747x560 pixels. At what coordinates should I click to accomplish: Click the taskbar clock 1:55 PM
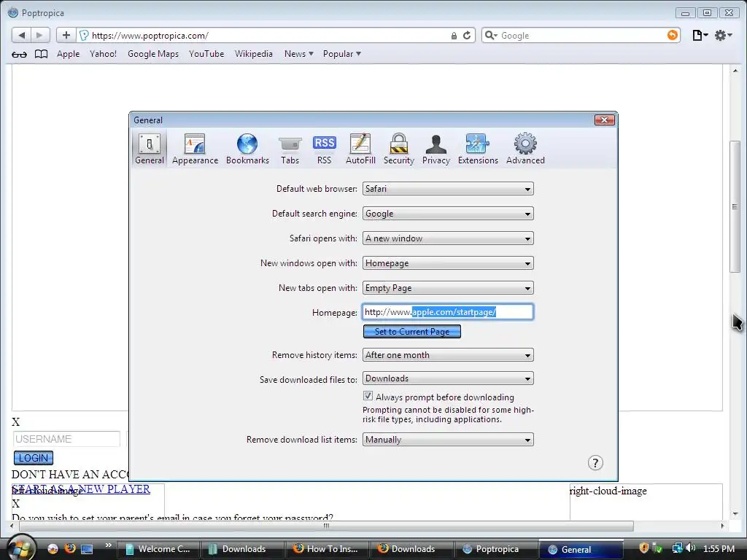[x=719, y=549]
